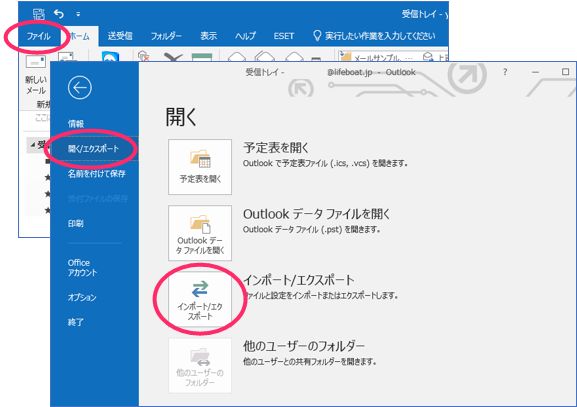Click the green-blue arrows import/export icon
Viewport: 577px width, 407px height.
point(200,289)
